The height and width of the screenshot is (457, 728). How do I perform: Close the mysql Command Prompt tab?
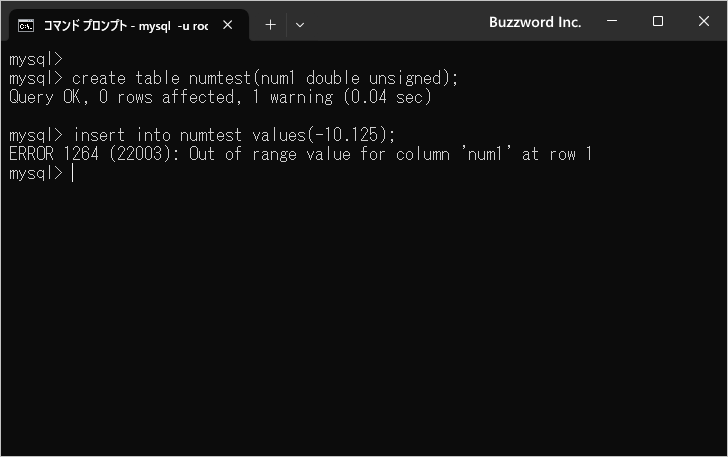point(228,24)
